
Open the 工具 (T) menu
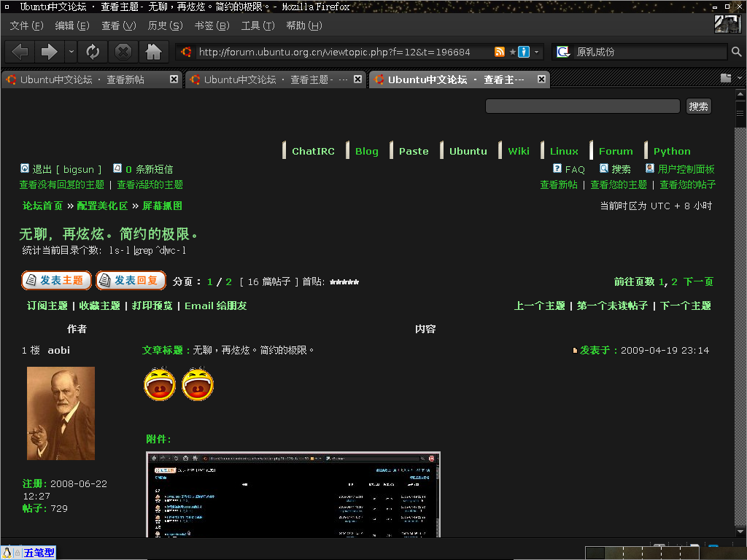(258, 26)
